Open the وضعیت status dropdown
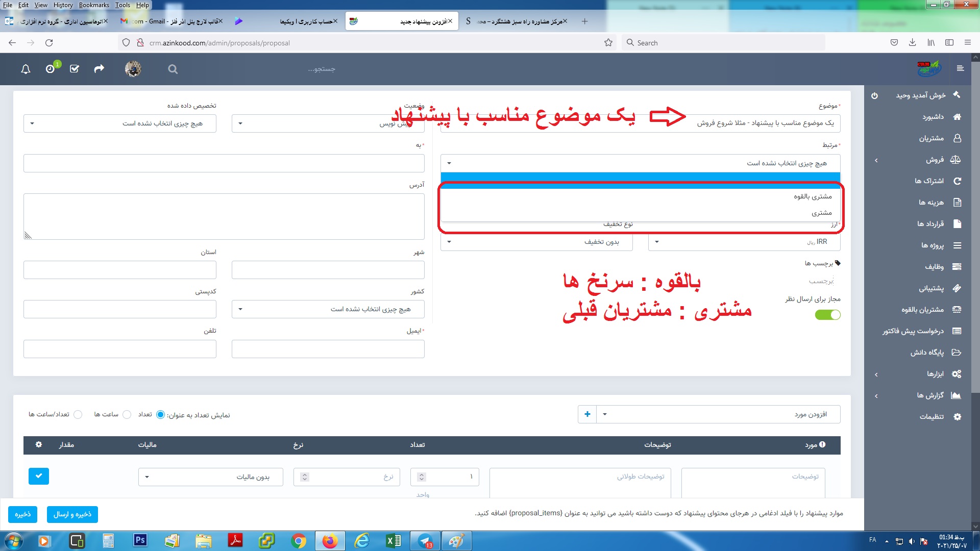980x551 pixels. [x=328, y=123]
